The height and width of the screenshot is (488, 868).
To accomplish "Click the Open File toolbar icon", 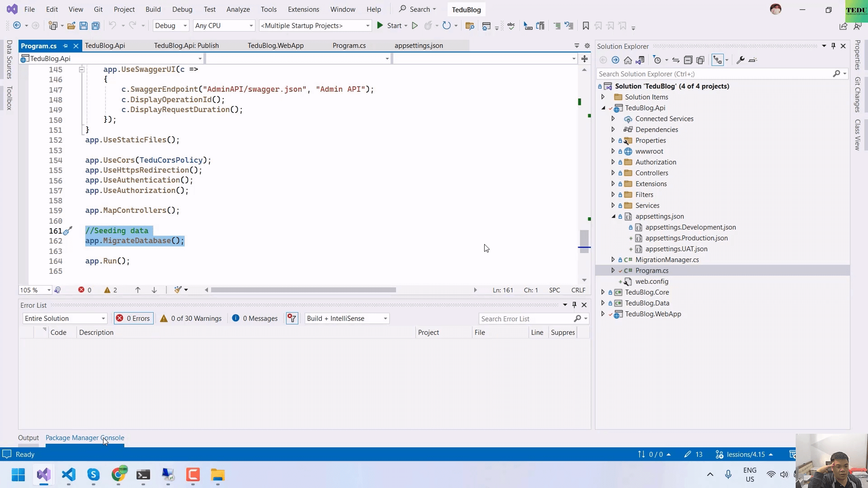I will (71, 26).
